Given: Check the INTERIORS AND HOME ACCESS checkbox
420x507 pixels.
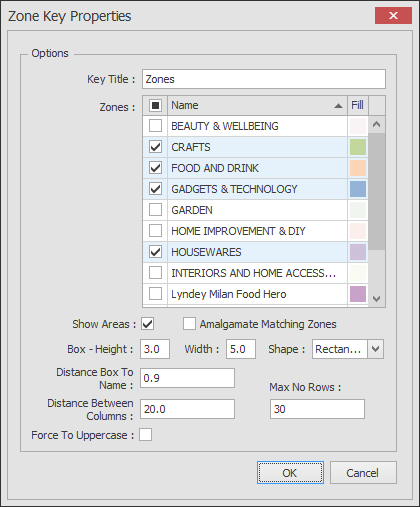Looking at the screenshot, I should click(155, 273).
